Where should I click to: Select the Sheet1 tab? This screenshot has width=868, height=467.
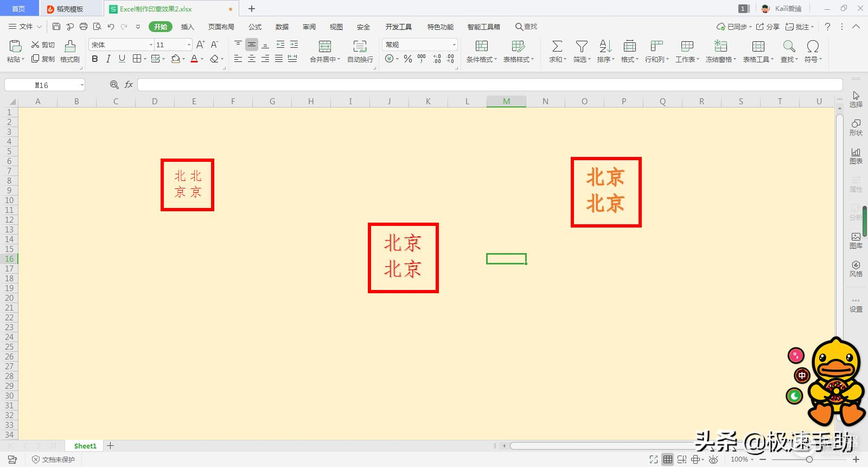coord(85,446)
